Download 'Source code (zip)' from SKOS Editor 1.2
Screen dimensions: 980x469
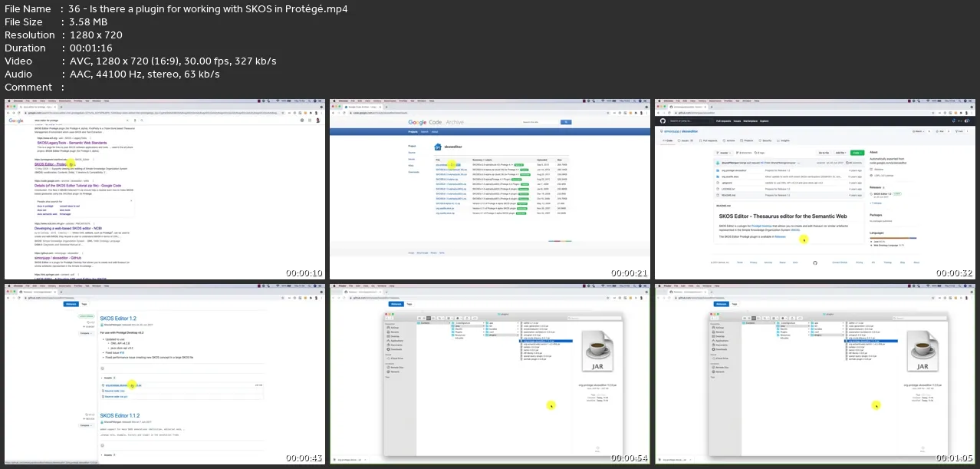117,391
